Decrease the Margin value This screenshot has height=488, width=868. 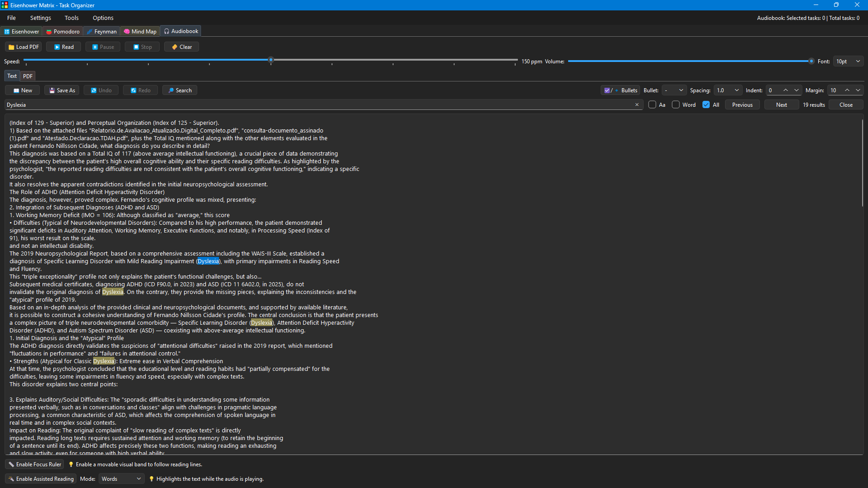[x=858, y=90]
